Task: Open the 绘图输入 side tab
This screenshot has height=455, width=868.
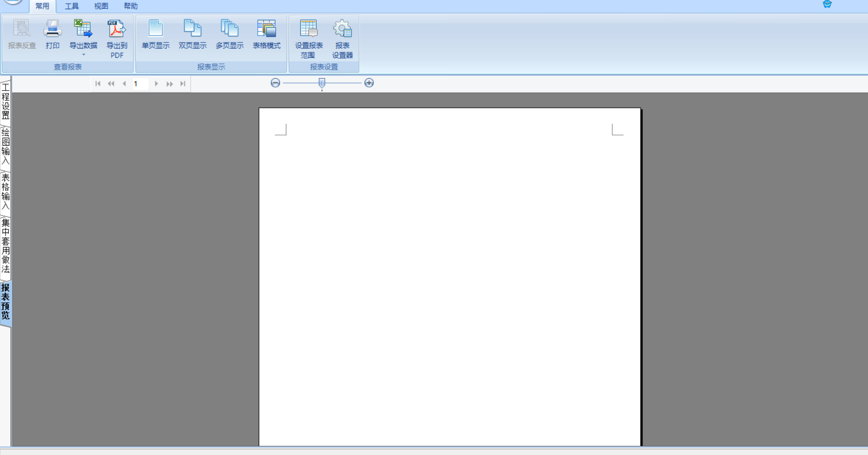Action: click(6, 147)
